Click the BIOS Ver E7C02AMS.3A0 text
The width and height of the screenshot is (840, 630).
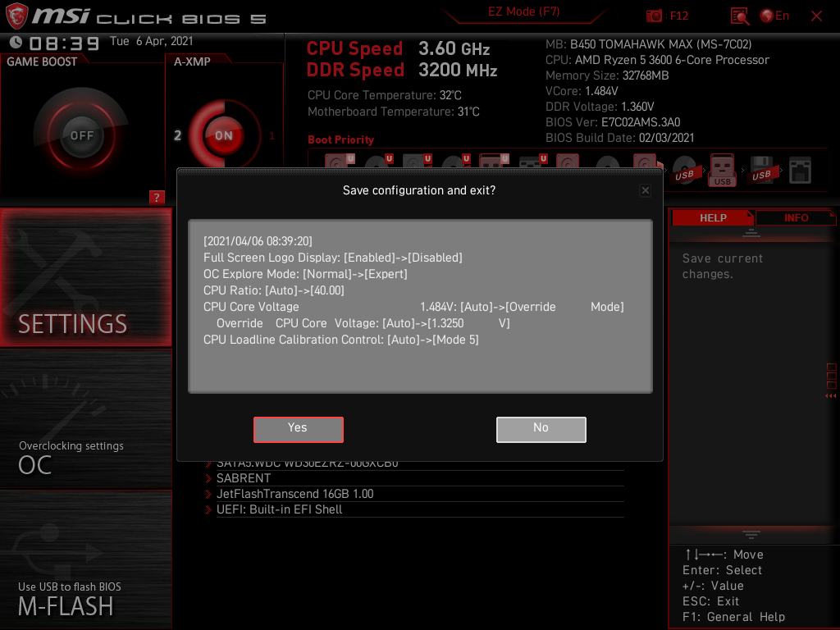click(x=613, y=122)
